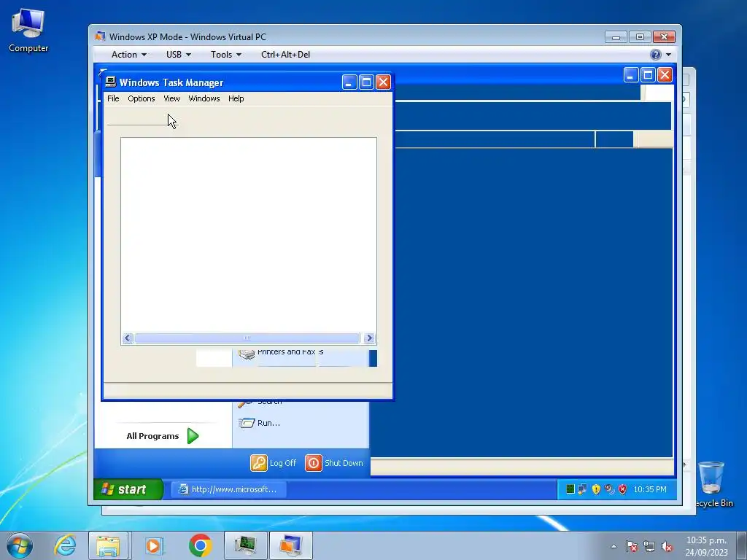Screen dimensions: 747x560
Task: Expand the Action dropdown in Virtual PC
Action: 128,54
